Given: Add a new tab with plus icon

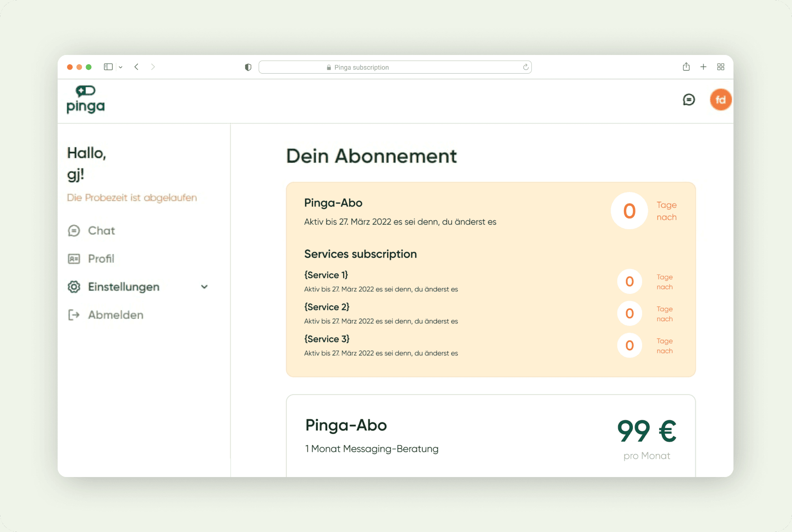Looking at the screenshot, I should pos(703,67).
